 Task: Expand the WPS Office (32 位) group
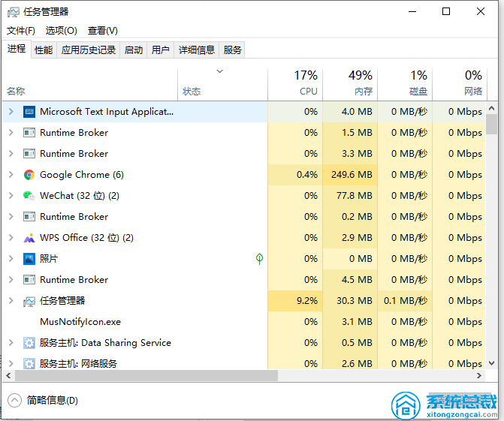11,238
